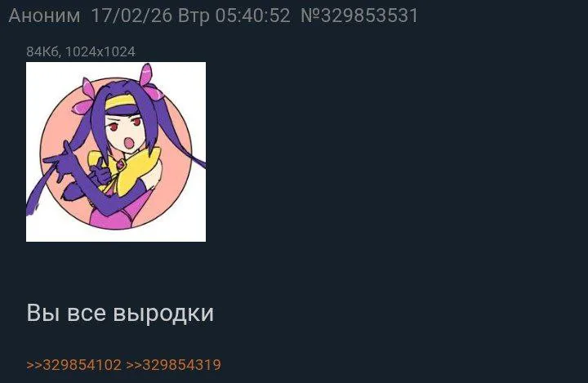This screenshot has width=588, height=383.
Task: Click the character's red eyes in thumbnail
Action: click(x=124, y=125)
